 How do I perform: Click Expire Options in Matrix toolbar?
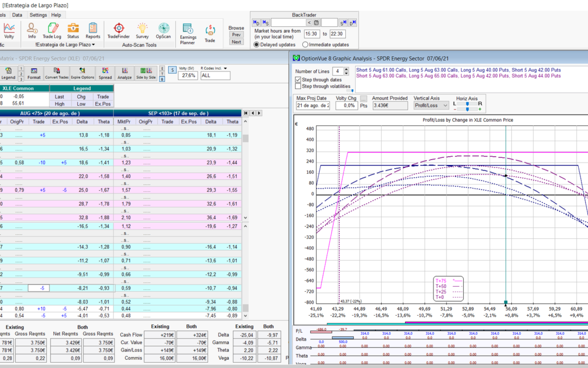point(83,73)
